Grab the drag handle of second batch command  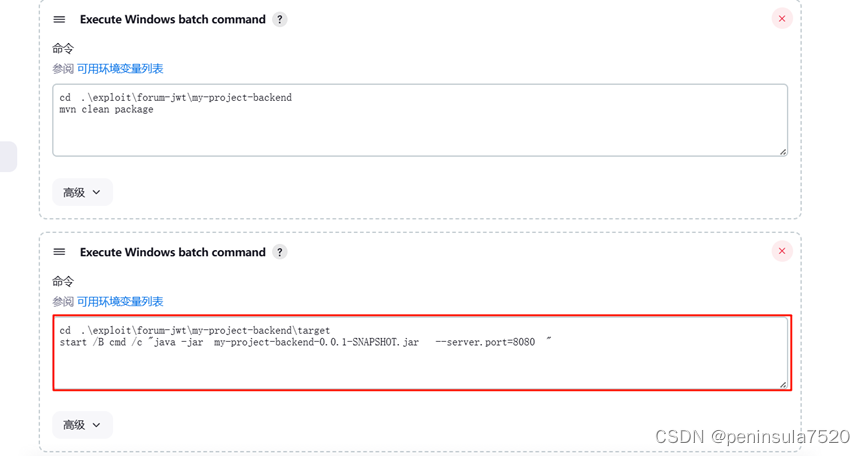(x=59, y=252)
